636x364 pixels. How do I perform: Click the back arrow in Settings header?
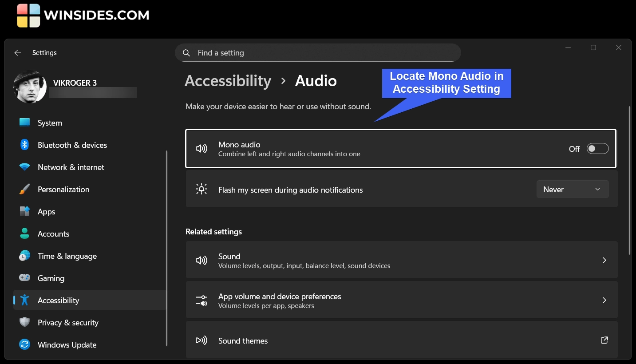point(18,53)
